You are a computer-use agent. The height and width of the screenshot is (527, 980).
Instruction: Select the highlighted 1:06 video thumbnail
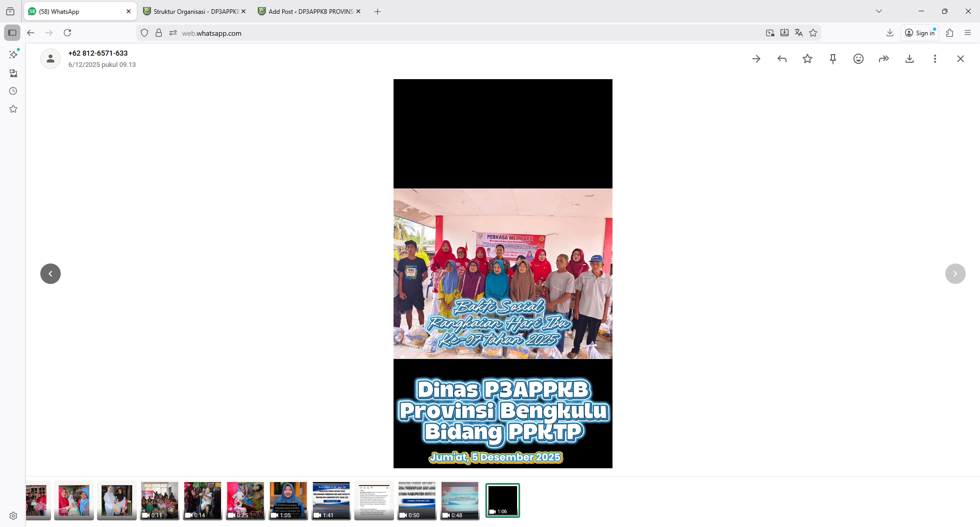click(503, 500)
